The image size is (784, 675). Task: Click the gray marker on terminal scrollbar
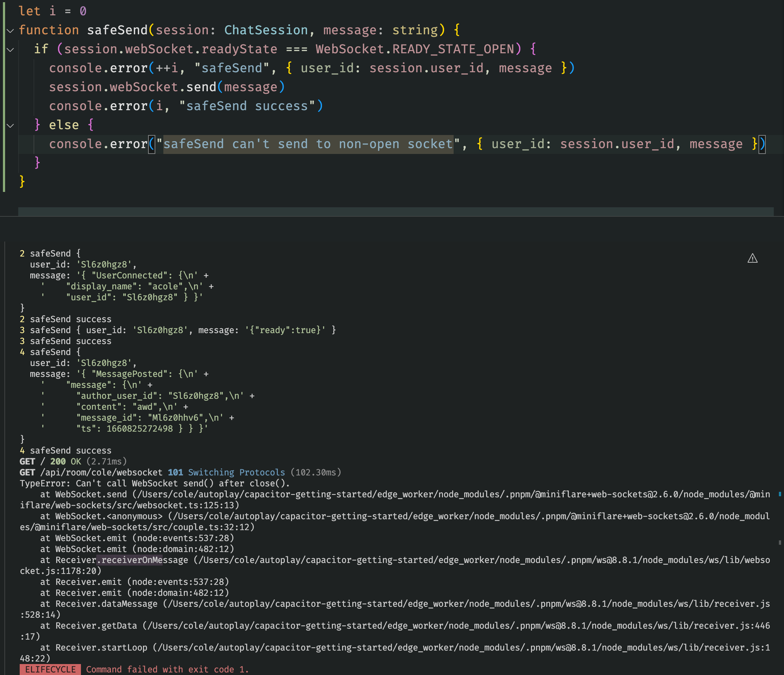coord(780,543)
